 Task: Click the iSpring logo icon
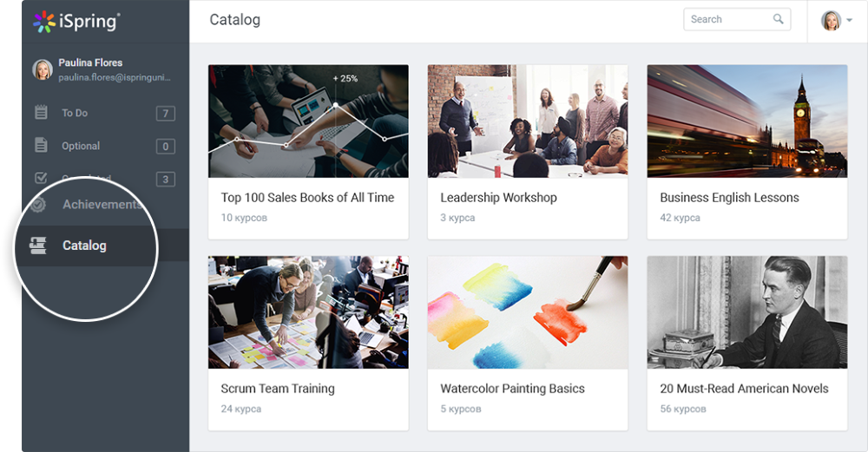(43, 22)
